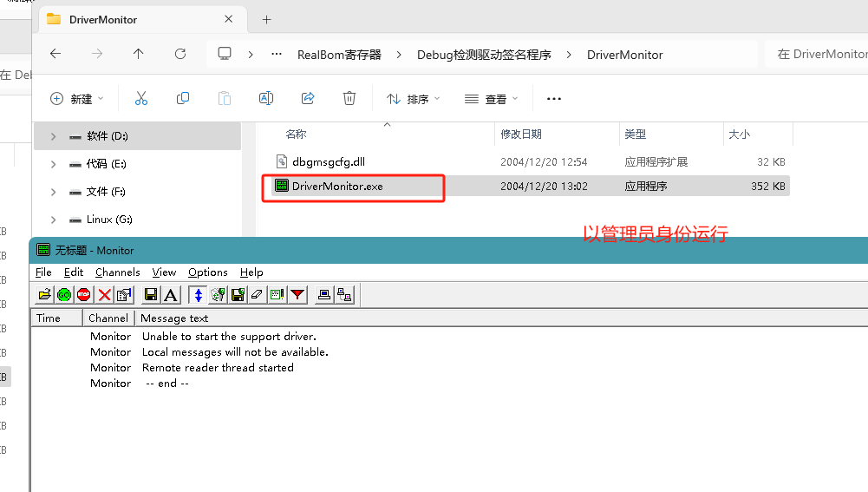The image size is (868, 492).
Task: Click the Share icon in Explorer toolbar
Action: pos(308,99)
